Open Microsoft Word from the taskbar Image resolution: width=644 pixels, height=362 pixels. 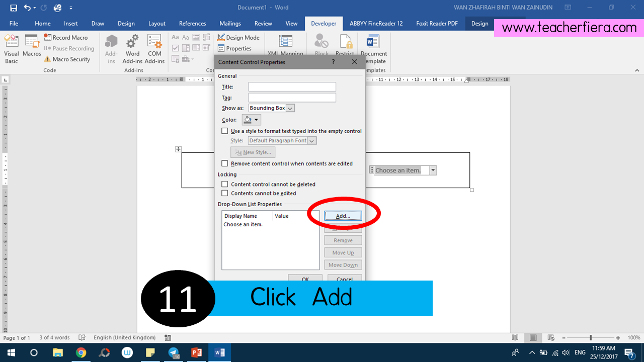[x=219, y=352]
